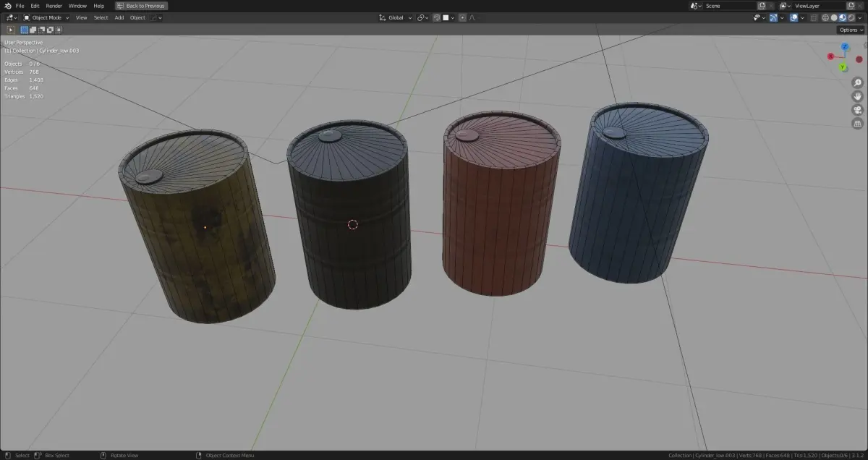Screen dimensions: 868x460
Task: Choose Invert selection mode icon
Action: [50, 30]
